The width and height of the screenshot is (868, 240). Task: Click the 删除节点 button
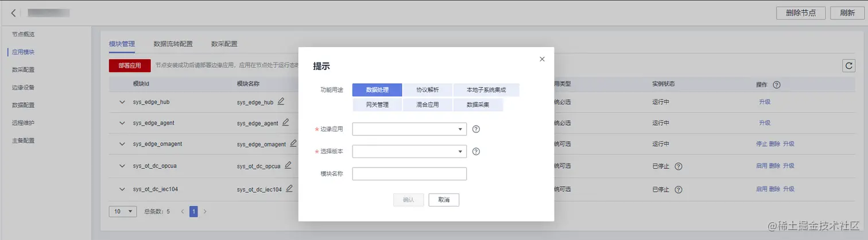pos(800,13)
